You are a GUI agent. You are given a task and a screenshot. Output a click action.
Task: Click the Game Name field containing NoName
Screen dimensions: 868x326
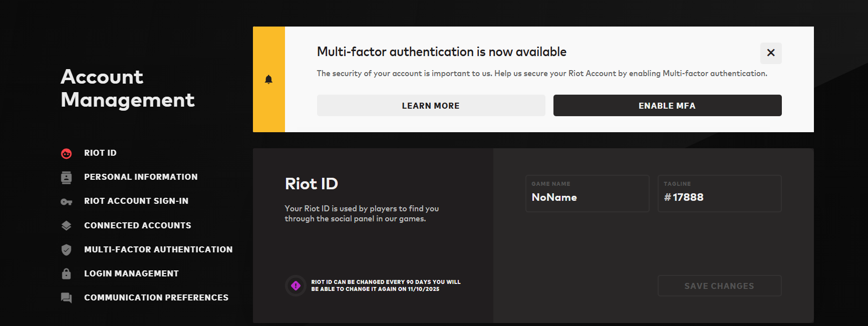pos(587,197)
